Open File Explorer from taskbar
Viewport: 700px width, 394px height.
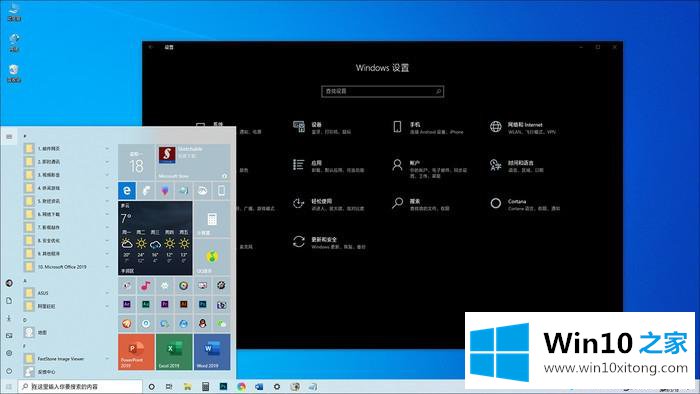point(187,386)
